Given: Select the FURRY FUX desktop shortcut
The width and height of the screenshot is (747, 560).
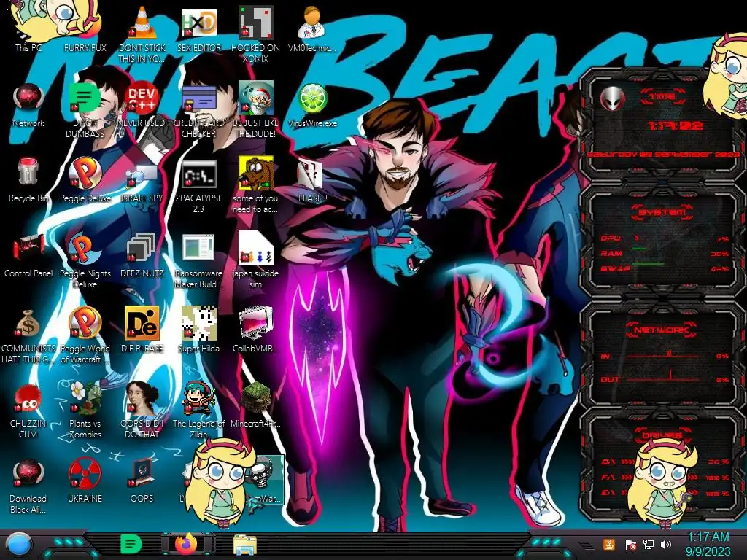Looking at the screenshot, I should pos(85,28).
